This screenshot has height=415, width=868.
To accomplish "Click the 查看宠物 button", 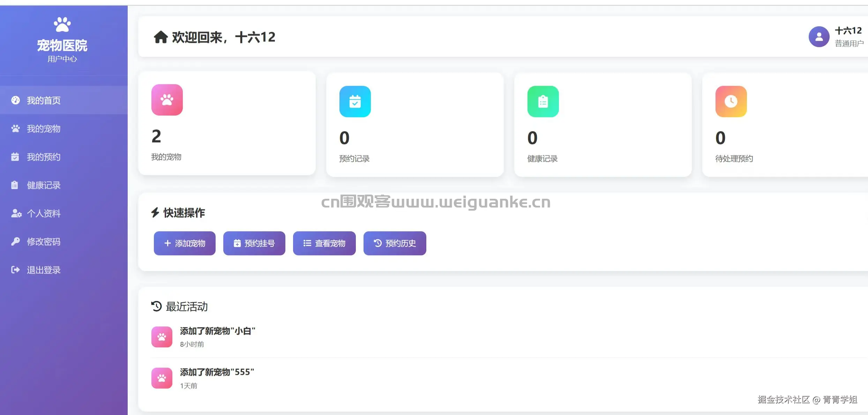I will point(324,243).
